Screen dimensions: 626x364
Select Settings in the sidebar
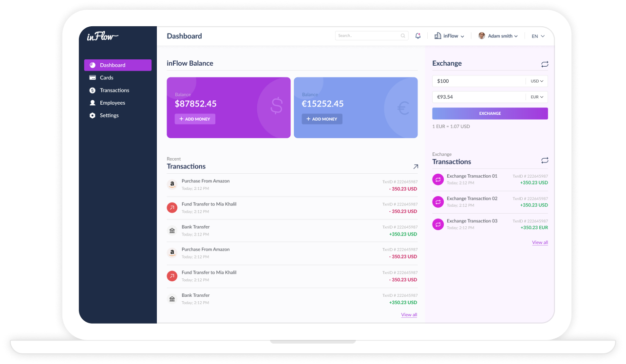coord(109,116)
